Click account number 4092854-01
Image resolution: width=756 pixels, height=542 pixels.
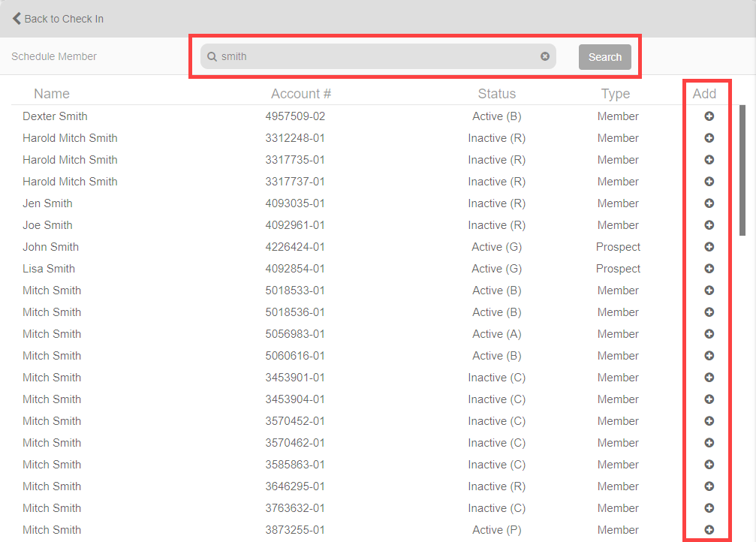(x=295, y=269)
